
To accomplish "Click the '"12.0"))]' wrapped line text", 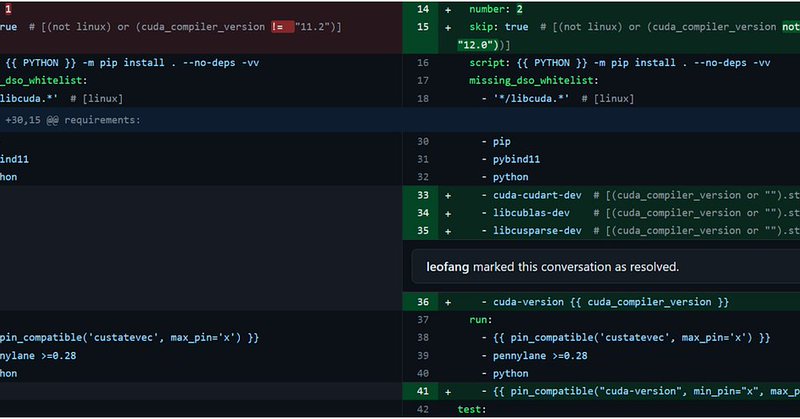I will point(484,45).
